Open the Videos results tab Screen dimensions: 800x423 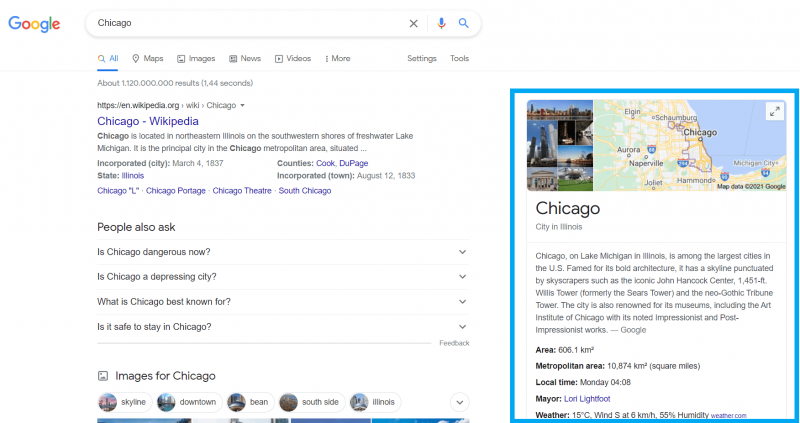[293, 58]
